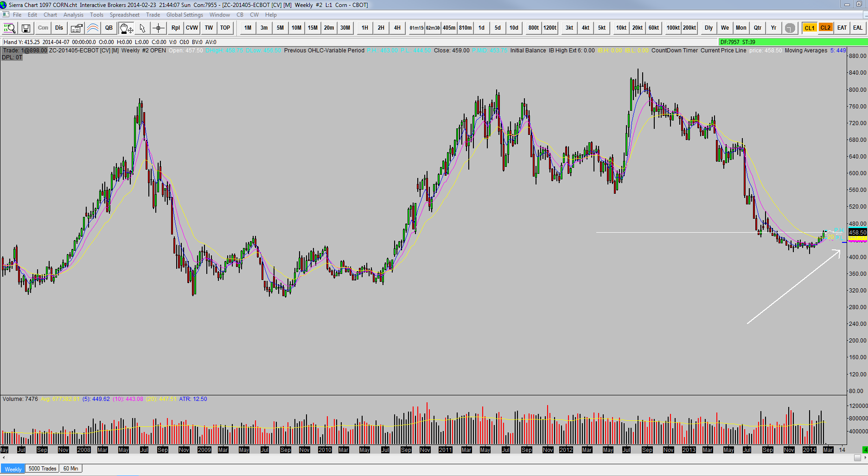Screen dimensions: 868x476
Task: Switch to Mon monthly bars
Action: pyautogui.click(x=741, y=28)
